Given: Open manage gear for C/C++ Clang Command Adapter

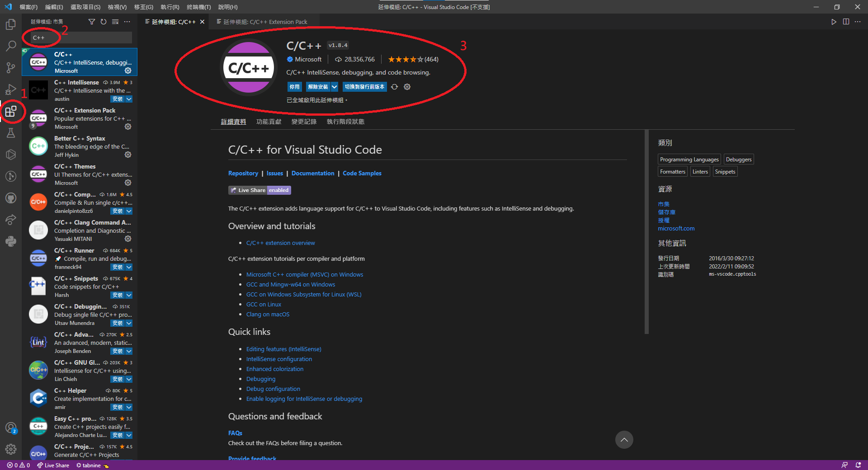Looking at the screenshot, I should (128, 239).
